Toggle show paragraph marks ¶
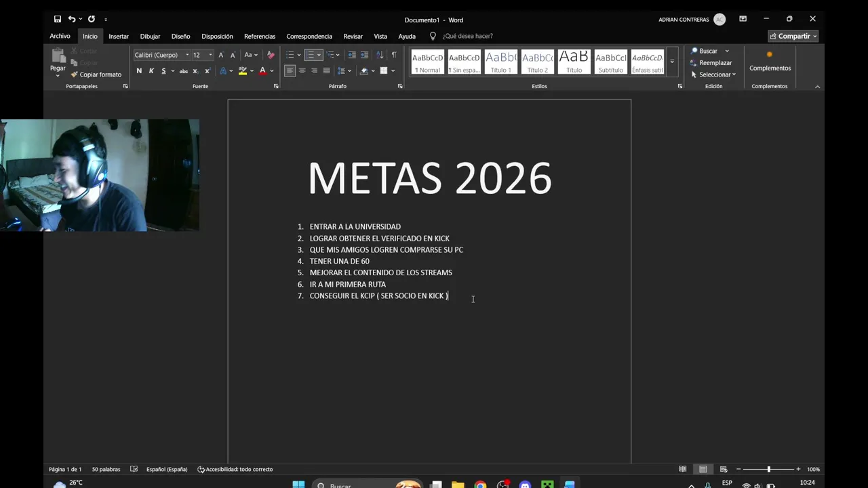The height and width of the screenshot is (488, 868). click(x=394, y=55)
